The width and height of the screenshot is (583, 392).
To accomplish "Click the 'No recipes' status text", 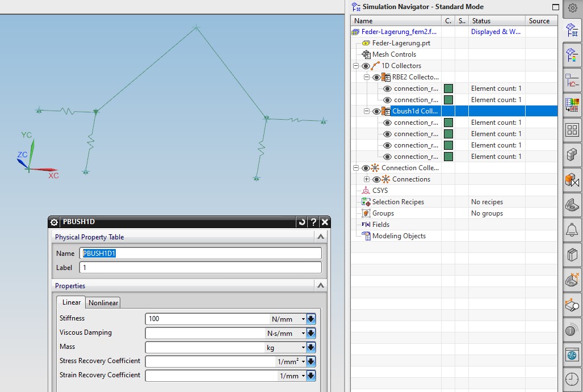I will pos(486,202).
